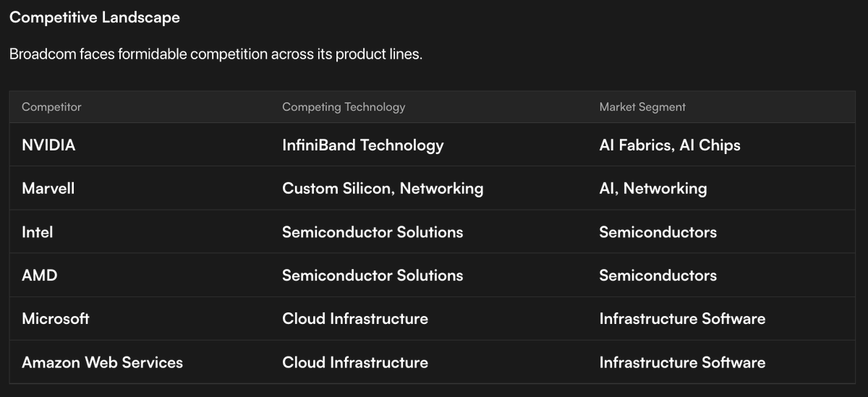Select the Competing Technology column header
The width and height of the screenshot is (868, 397).
pos(344,107)
